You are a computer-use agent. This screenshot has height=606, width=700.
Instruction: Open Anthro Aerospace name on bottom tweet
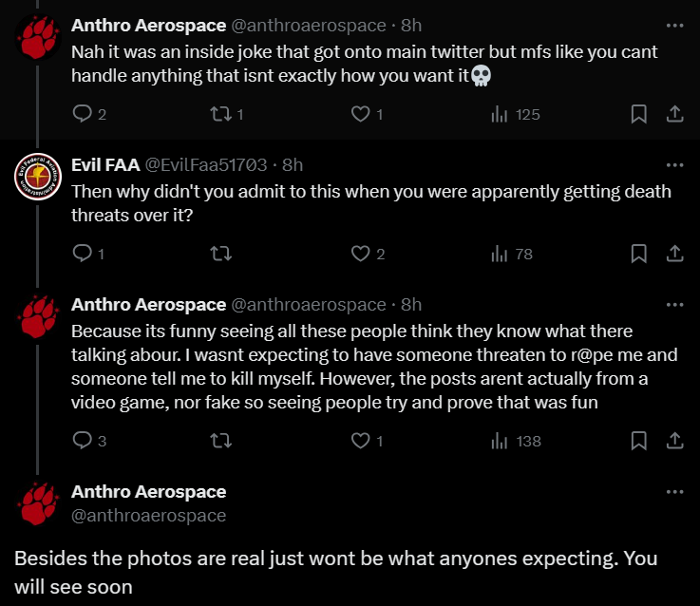[149, 492]
